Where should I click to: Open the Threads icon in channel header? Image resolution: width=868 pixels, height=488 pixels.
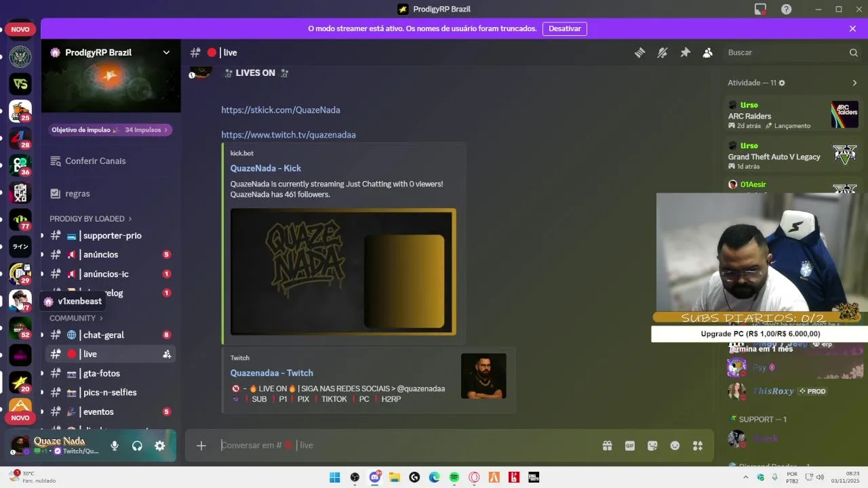click(x=639, y=52)
